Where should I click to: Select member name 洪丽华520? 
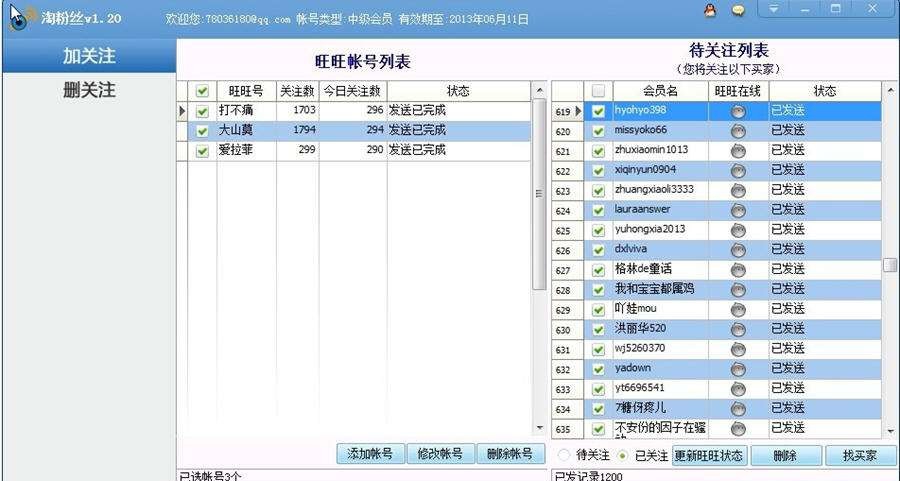click(x=640, y=329)
